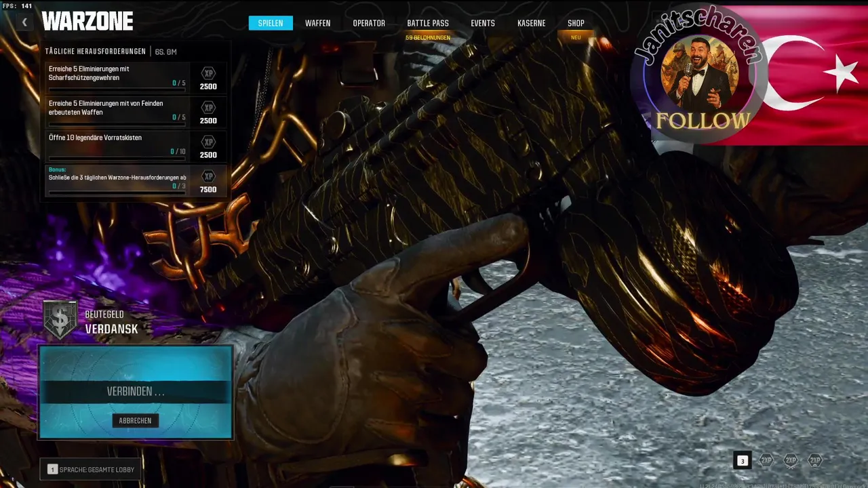
Task: Select 'Erreiche 5 Eliminierungen mit Scharfschützengewehren' challenge
Action: tap(136, 78)
